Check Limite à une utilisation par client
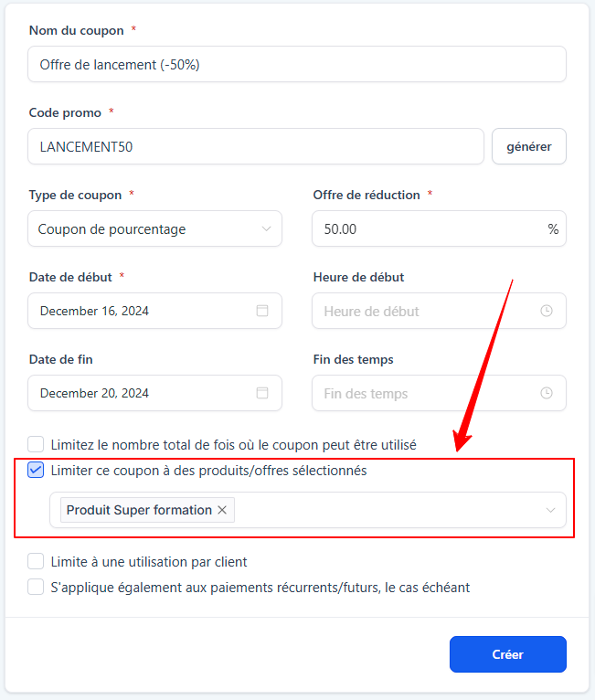This screenshot has height=700, width=595. [x=36, y=562]
